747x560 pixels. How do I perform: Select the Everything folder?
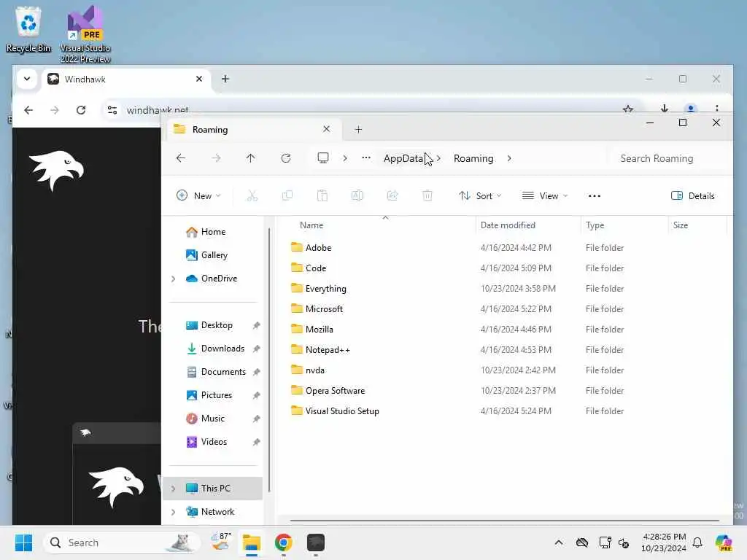(319, 289)
